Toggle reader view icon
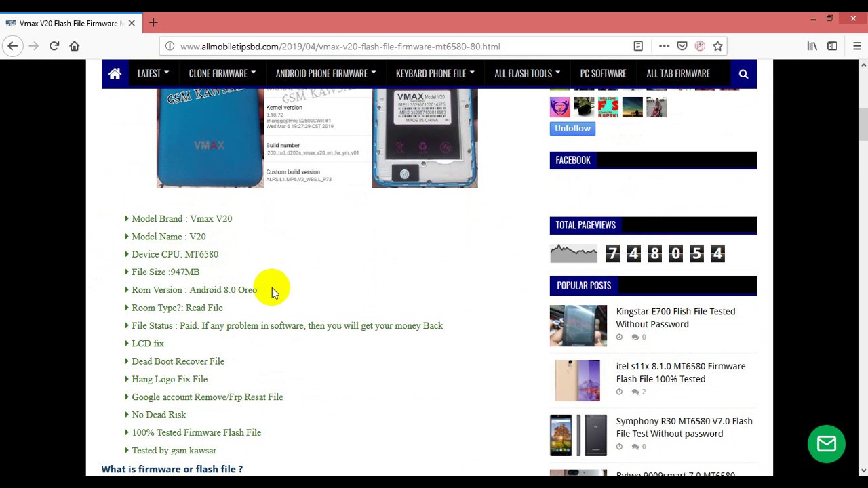Image resolution: width=868 pixels, height=488 pixels. 638,46
